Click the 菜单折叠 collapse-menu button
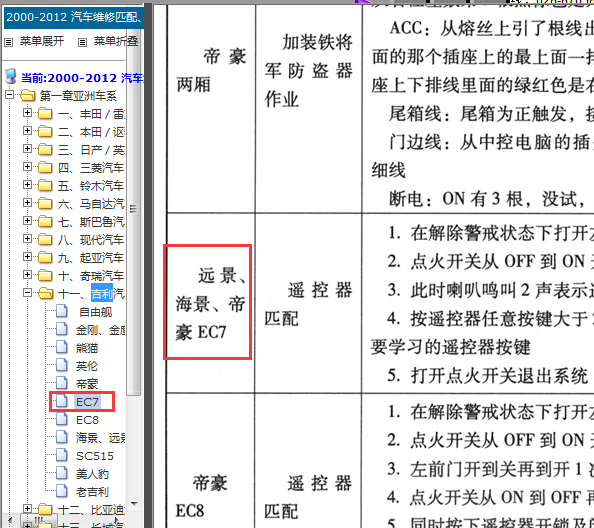 point(116,41)
